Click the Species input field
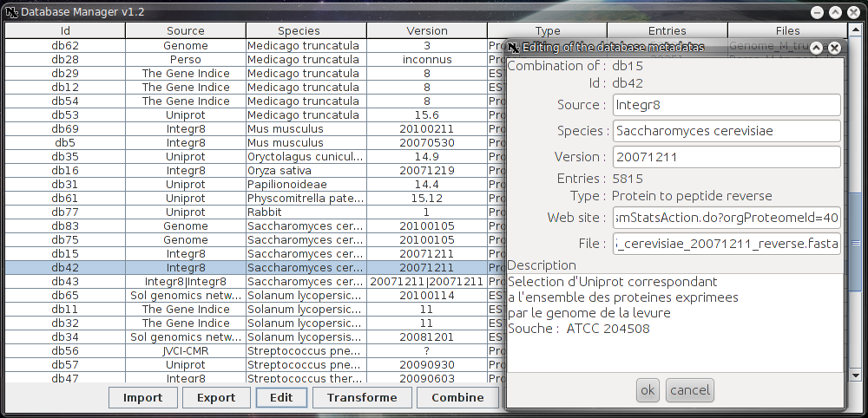868x418 pixels. click(x=726, y=131)
